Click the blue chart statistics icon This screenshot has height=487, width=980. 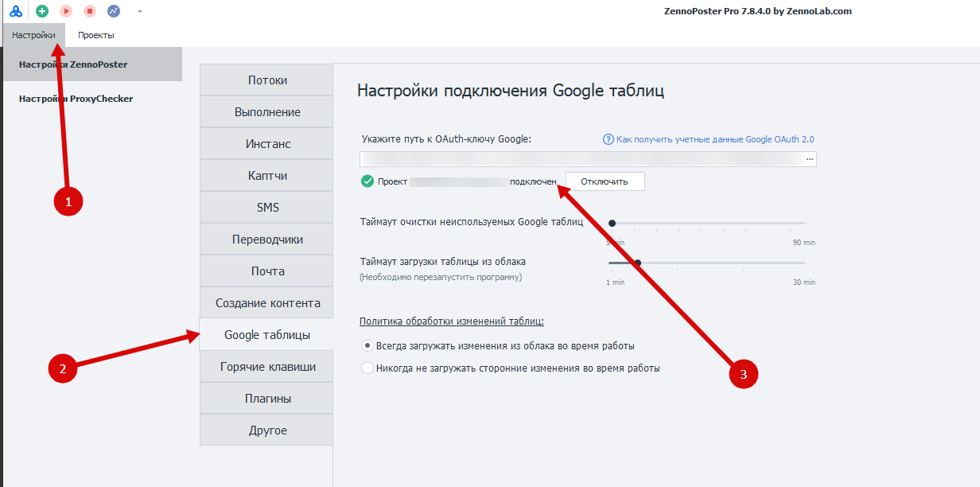tap(114, 11)
